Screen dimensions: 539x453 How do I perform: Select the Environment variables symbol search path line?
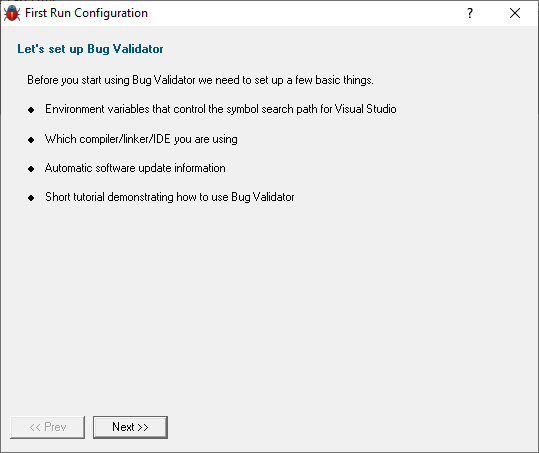click(x=221, y=109)
